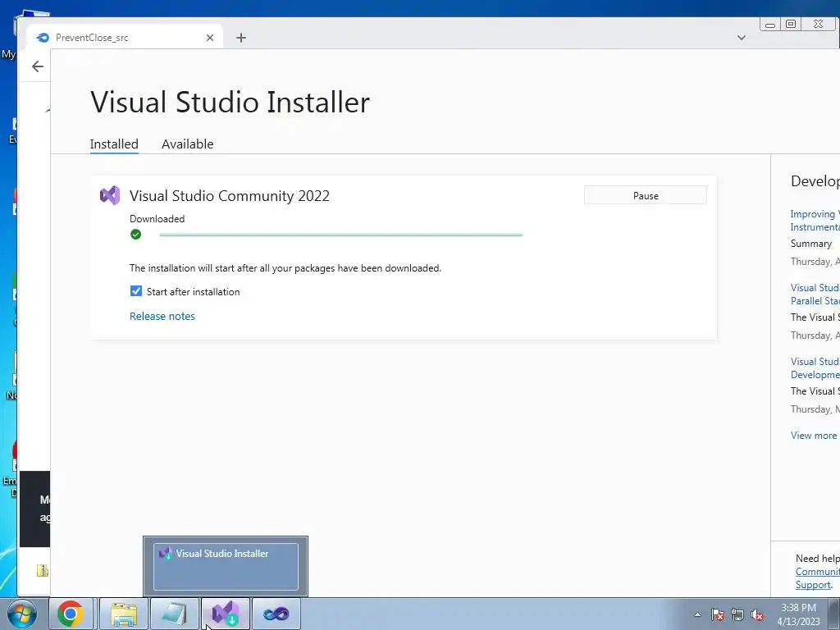The height and width of the screenshot is (630, 840).
Task: Open the Improving Instrumentation news article
Action: coord(815,220)
